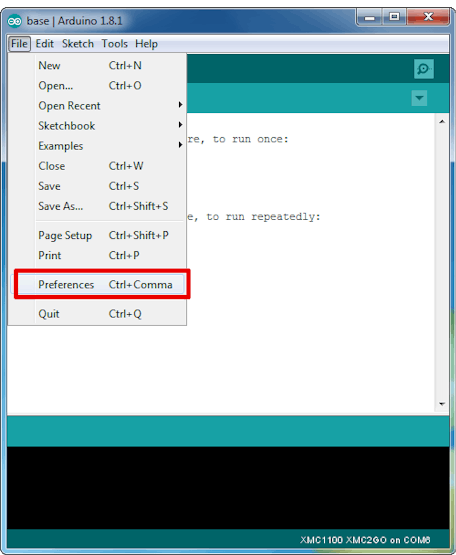
Task: Open the tab dropdown arrow button
Action: [419, 98]
